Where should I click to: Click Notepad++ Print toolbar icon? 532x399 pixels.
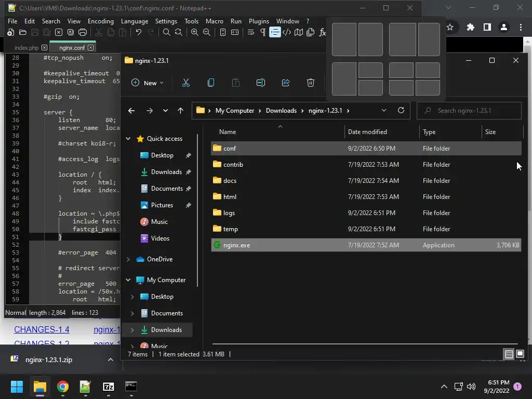(83, 32)
